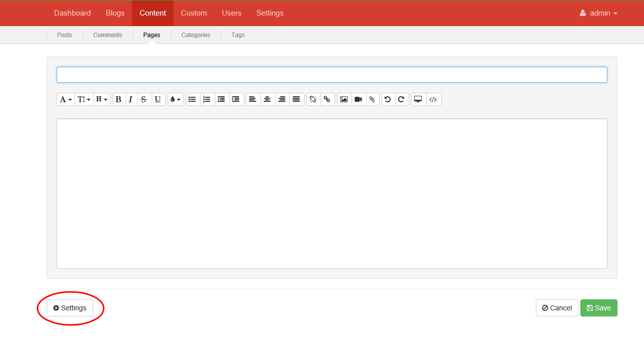644x342 pixels.
Task: Open the Dashboard menu item
Action: 72,13
